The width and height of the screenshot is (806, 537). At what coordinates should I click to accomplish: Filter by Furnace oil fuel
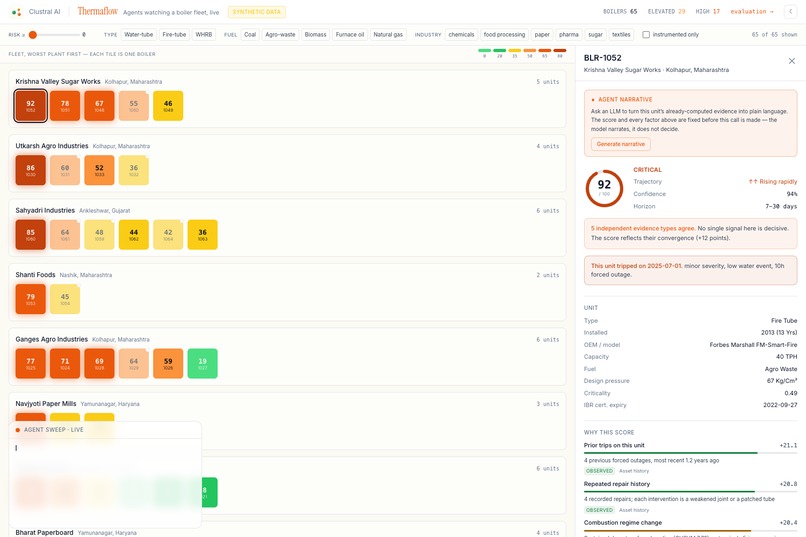point(350,35)
